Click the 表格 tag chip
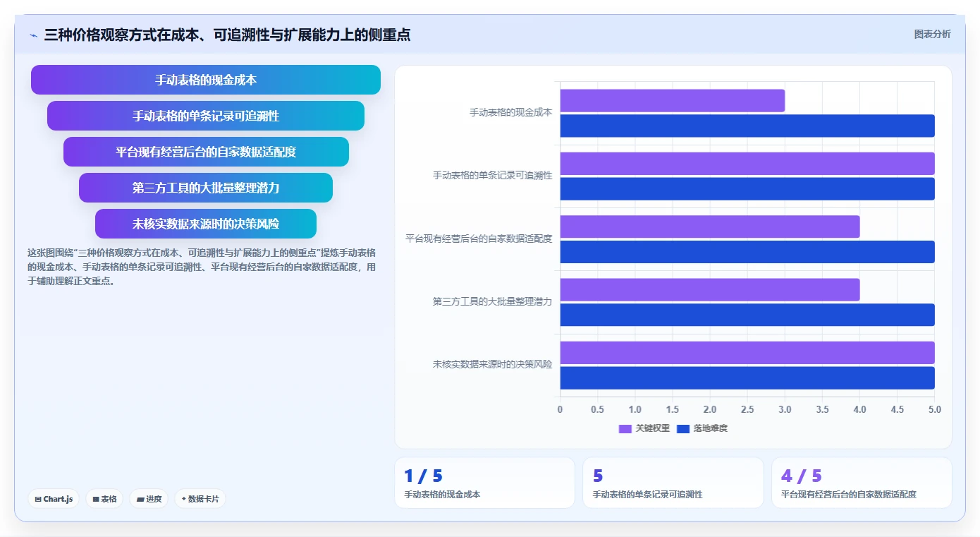Screen dimensions: 980x537 (x=104, y=499)
